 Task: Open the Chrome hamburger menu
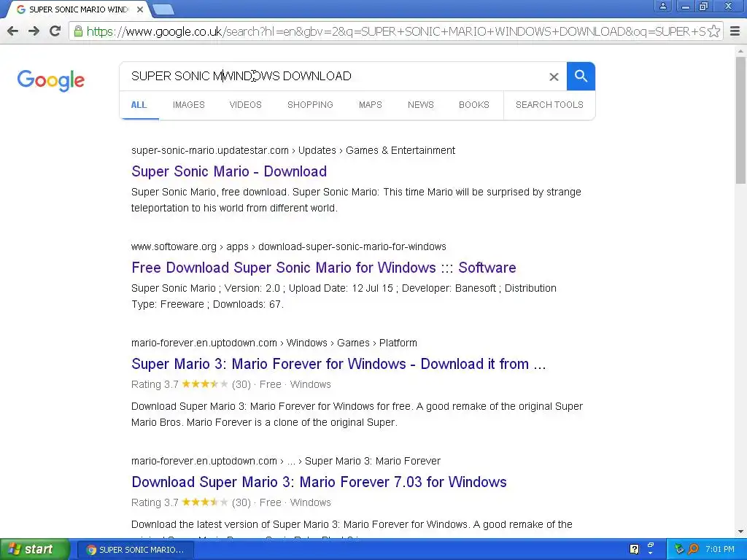[x=735, y=31]
